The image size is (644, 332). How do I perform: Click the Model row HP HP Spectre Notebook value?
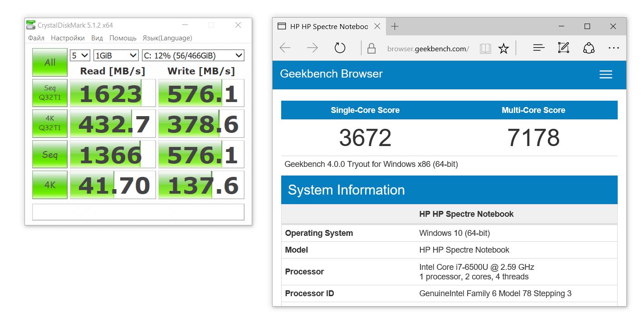464,250
